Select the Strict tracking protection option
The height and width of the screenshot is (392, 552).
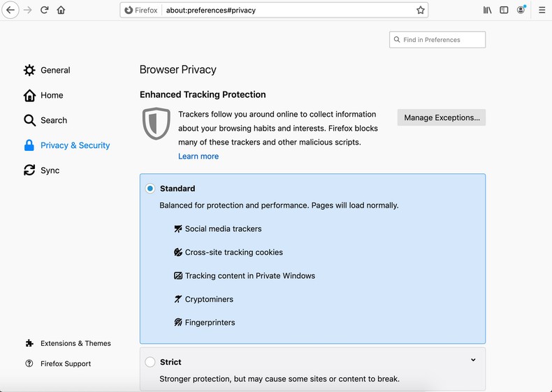point(150,362)
